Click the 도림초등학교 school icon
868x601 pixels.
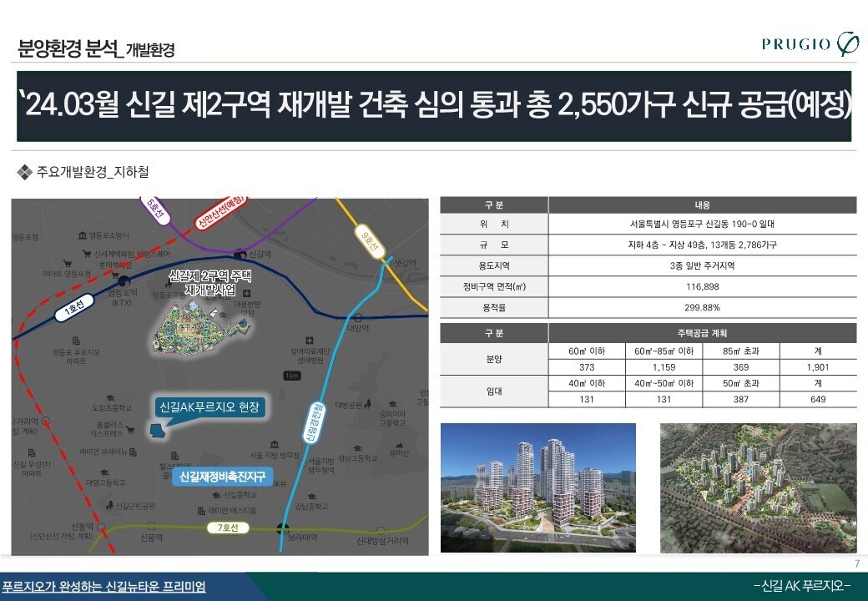pos(111,398)
